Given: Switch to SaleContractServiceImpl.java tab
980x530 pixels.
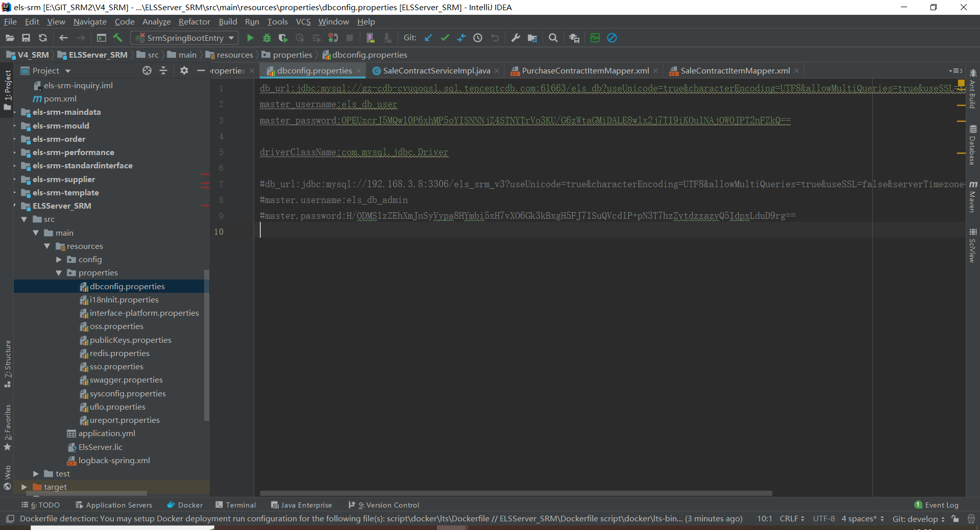Looking at the screenshot, I should click(x=436, y=71).
